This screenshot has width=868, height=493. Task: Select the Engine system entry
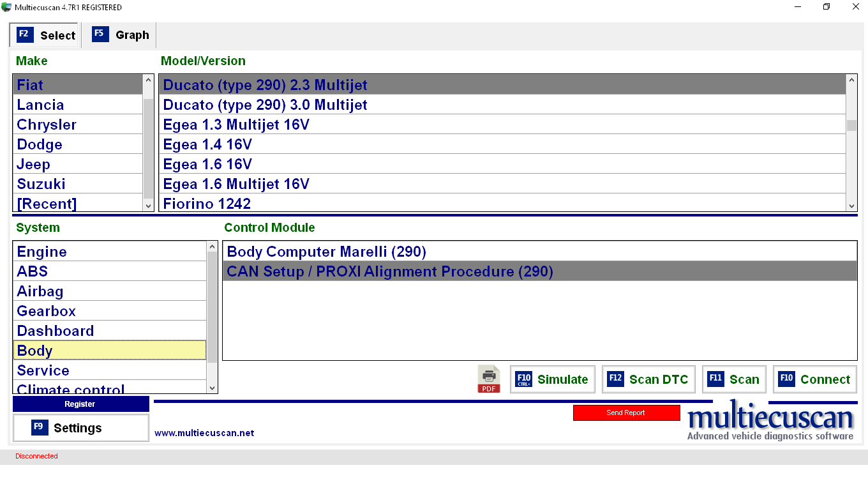41,252
